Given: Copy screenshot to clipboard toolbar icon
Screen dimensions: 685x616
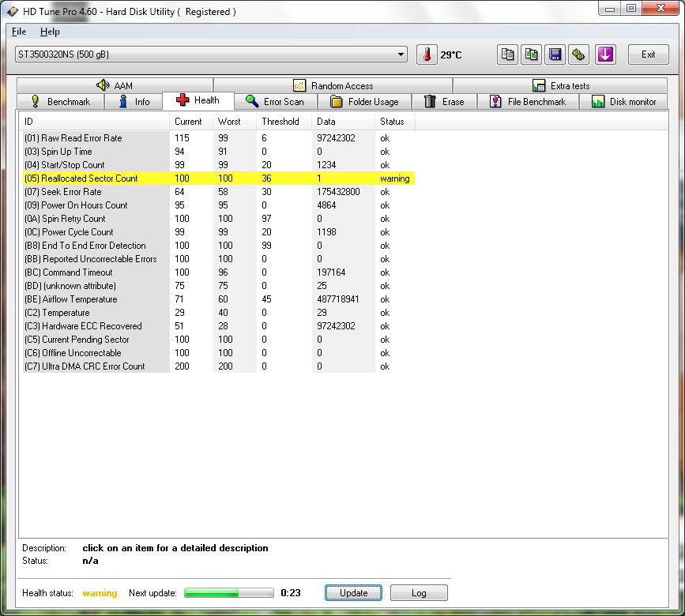Looking at the screenshot, I should pos(531,54).
